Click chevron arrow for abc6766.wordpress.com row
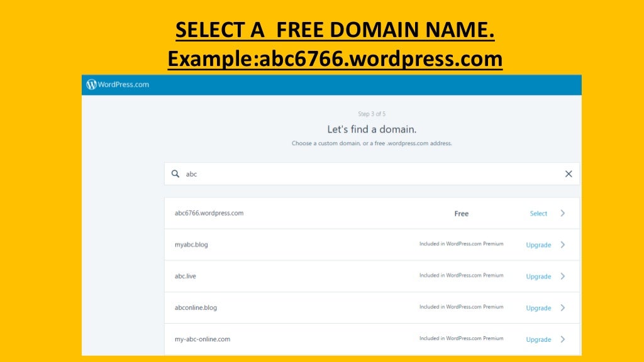Viewport: 644px width, 362px height. click(563, 213)
